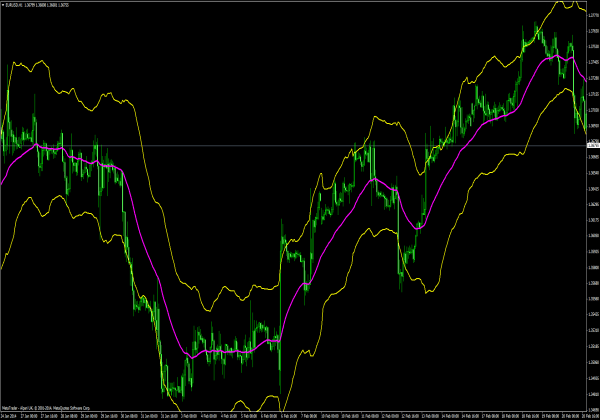Click the bottommost price label on right axis
The width and height of the screenshot is (600, 420).
[x=593, y=397]
